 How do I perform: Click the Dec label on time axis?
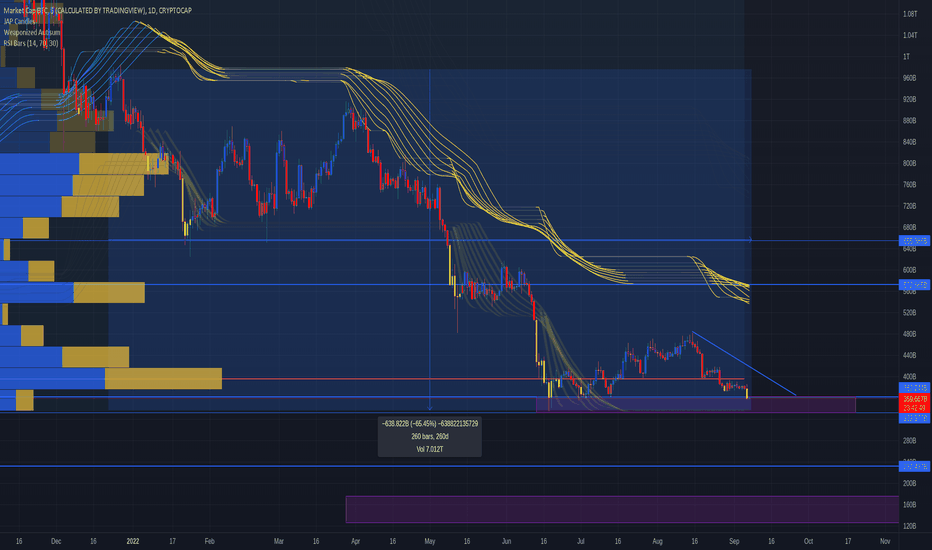point(56,541)
